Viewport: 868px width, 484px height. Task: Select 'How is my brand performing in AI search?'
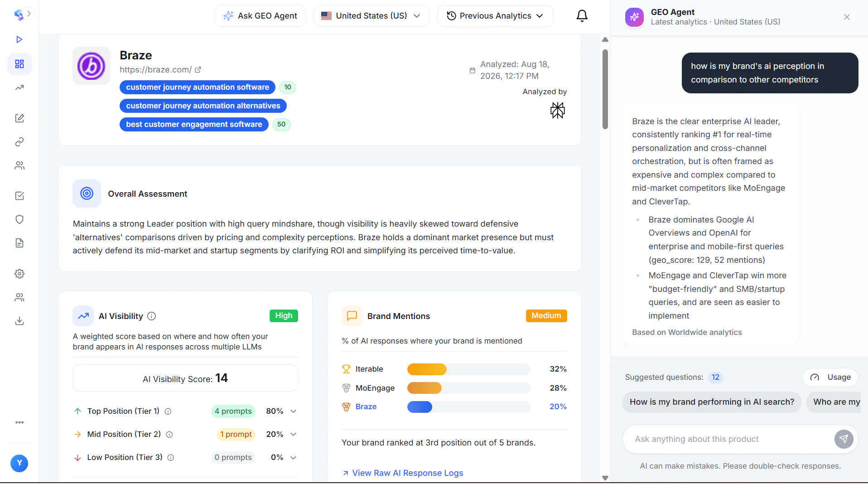(x=712, y=402)
